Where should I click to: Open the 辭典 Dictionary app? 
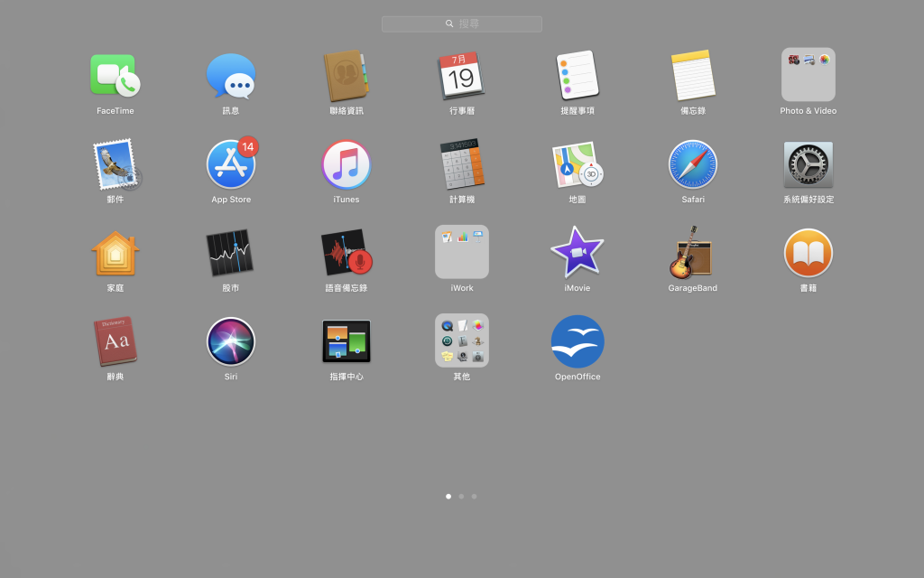tap(115, 341)
